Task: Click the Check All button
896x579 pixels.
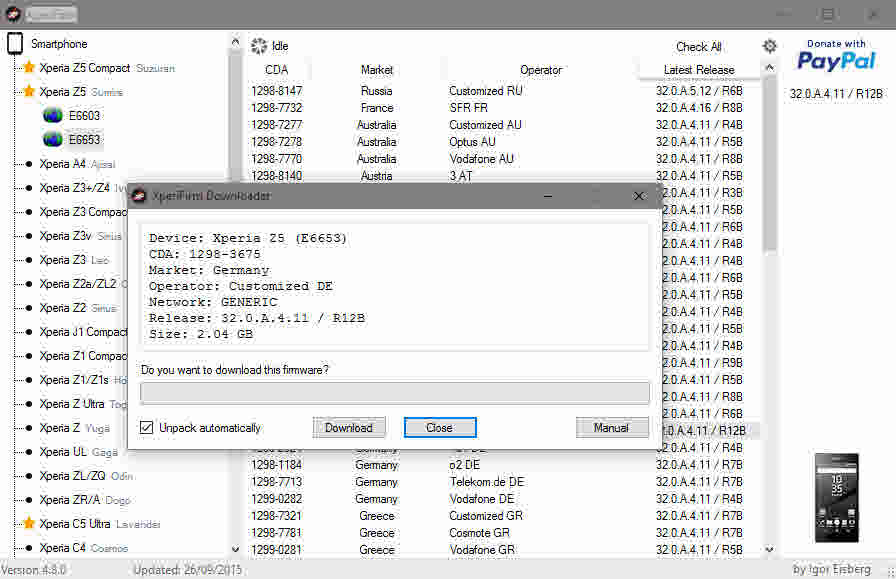Action: [698, 47]
